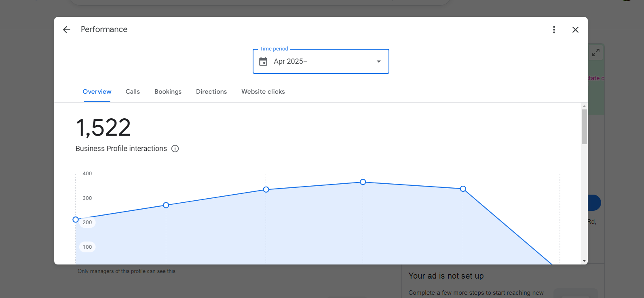Click 'Only managers of this profile' text
The image size is (644, 298).
127,271
